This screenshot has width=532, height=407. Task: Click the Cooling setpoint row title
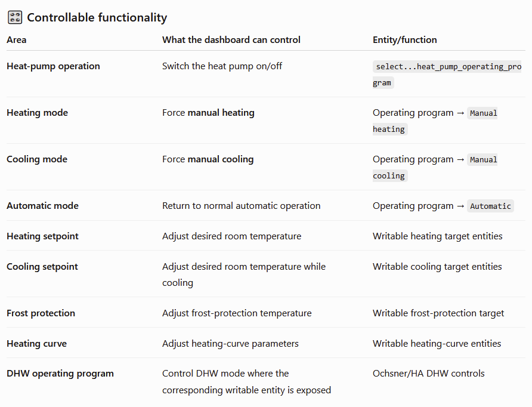tap(42, 267)
